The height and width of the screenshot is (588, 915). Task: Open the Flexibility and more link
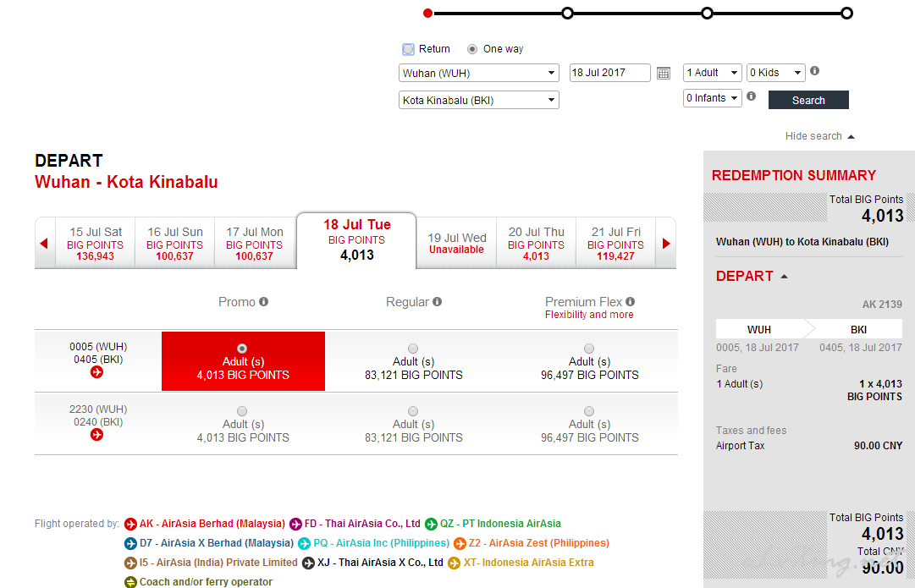(589, 315)
